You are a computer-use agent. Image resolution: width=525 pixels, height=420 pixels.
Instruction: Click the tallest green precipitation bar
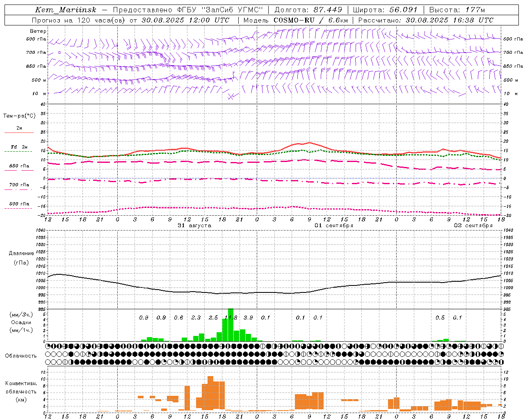click(231, 325)
